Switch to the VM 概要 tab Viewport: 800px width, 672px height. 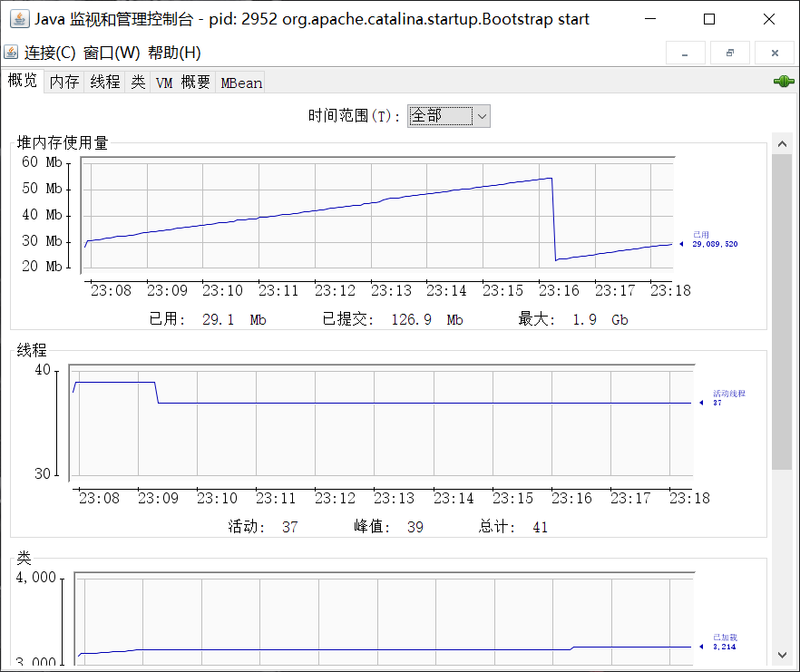tap(183, 83)
